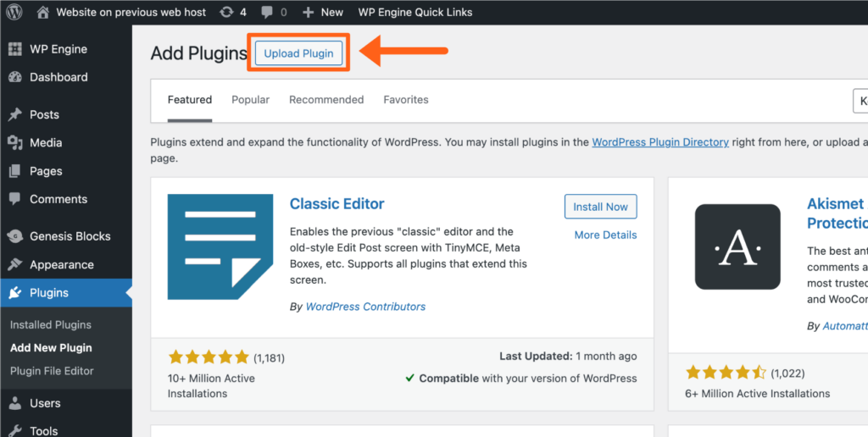
Task: Click the home icon beside site name
Action: (x=43, y=12)
